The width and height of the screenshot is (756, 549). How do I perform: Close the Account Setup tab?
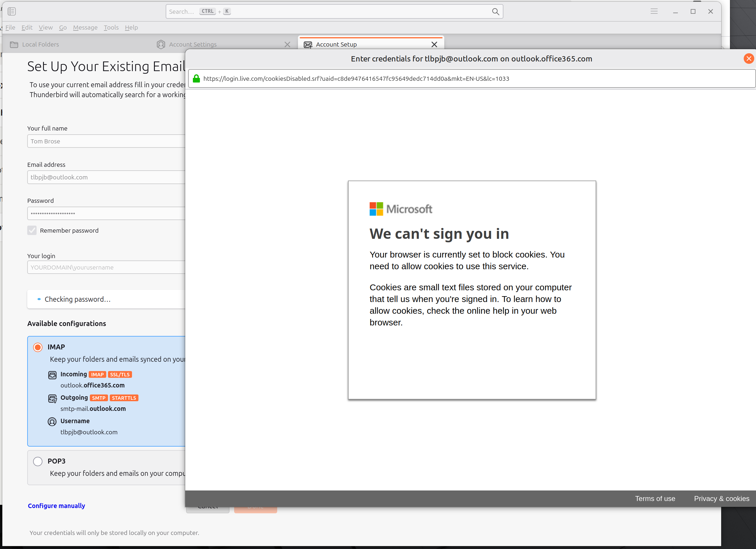[434, 44]
